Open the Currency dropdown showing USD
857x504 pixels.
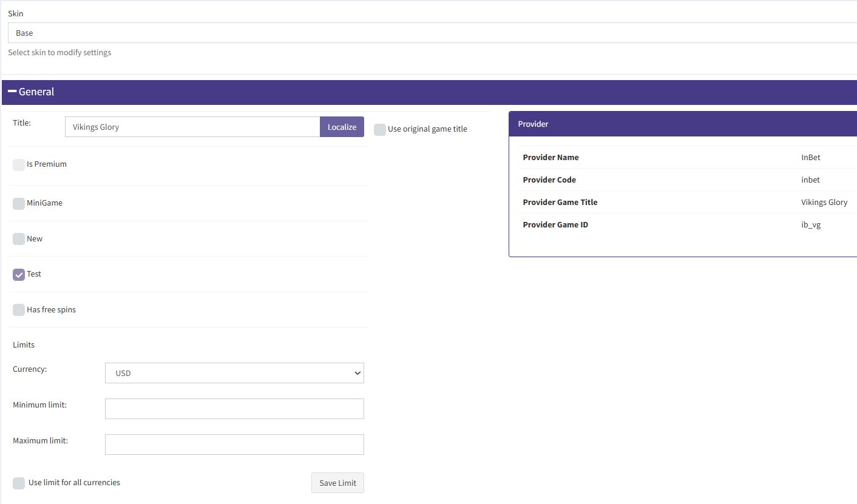click(x=234, y=373)
